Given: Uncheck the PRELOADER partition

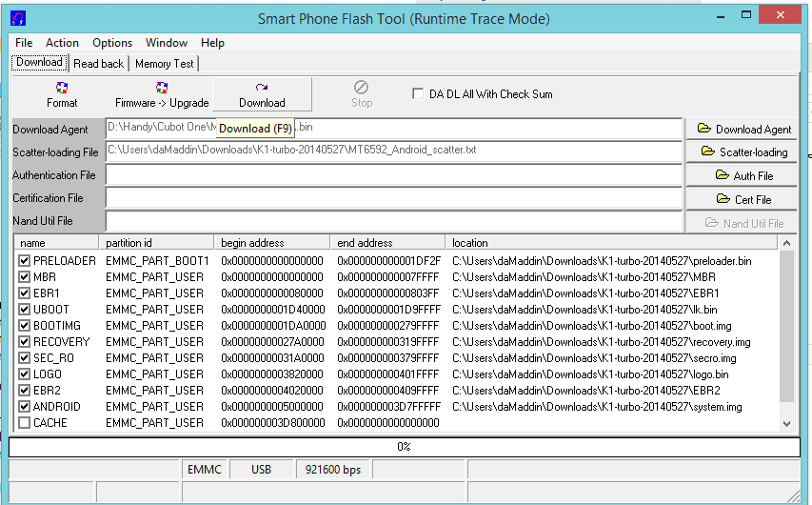Looking at the screenshot, I should pos(24,261).
